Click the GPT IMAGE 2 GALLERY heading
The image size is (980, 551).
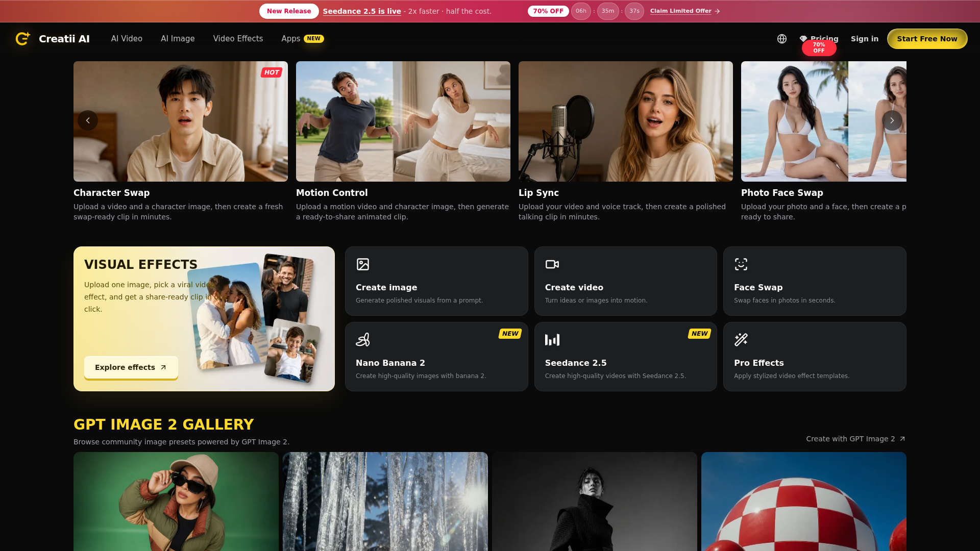coord(163,424)
